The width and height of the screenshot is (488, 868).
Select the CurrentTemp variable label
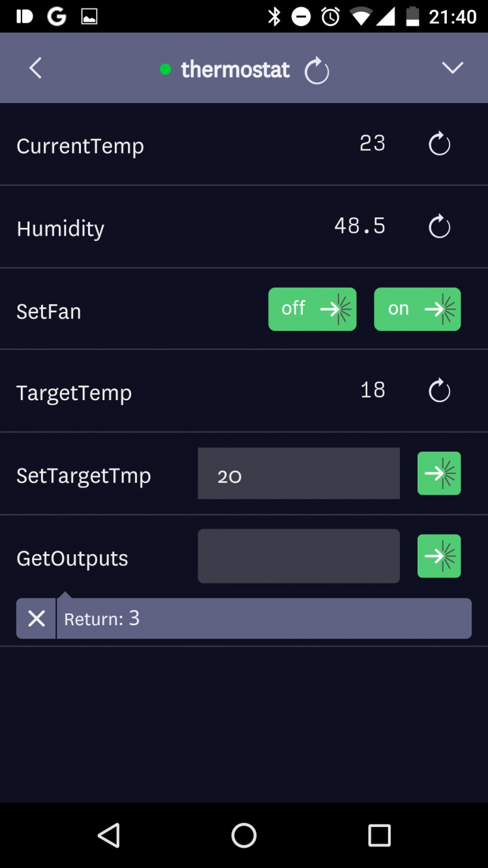(x=80, y=146)
